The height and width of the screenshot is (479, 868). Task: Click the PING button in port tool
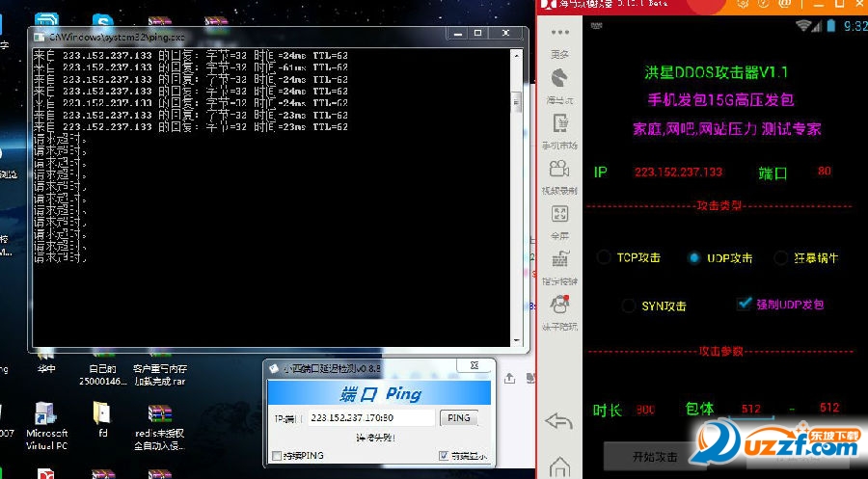tap(458, 418)
